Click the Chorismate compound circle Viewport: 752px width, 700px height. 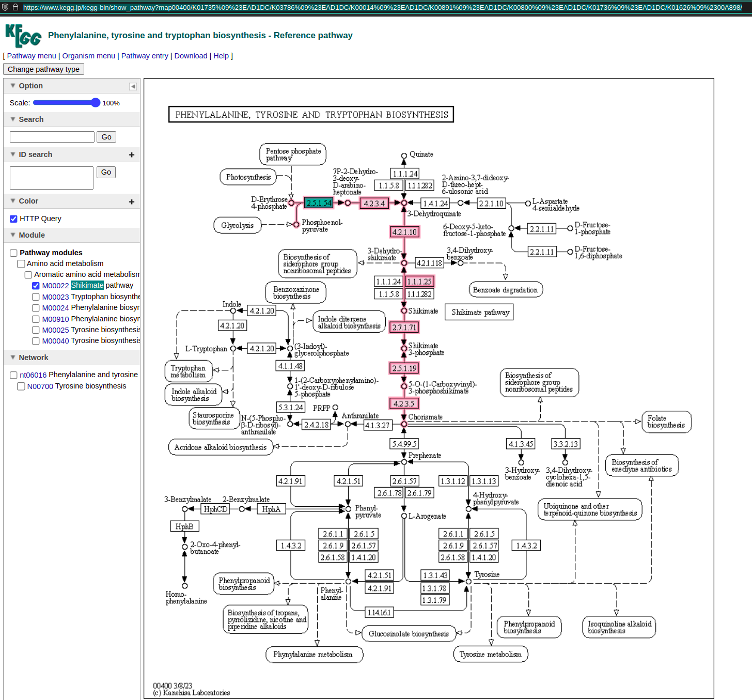[x=404, y=424]
